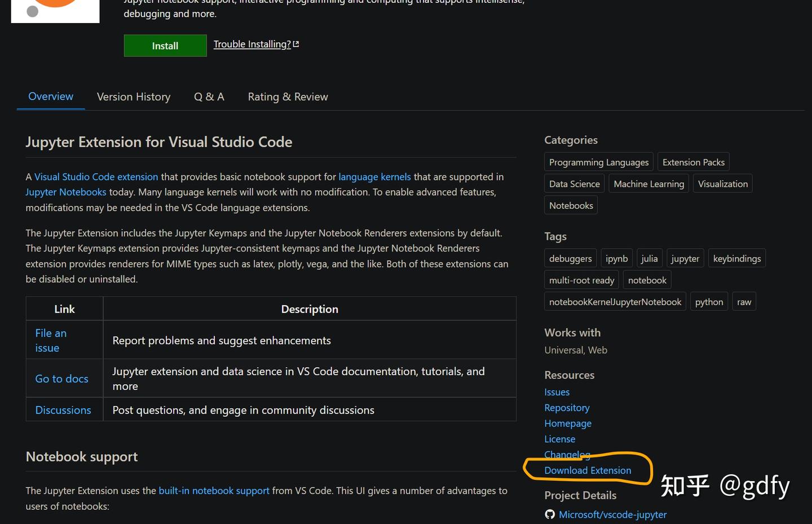
Task: Open the Repository resource link
Action: [567, 408]
